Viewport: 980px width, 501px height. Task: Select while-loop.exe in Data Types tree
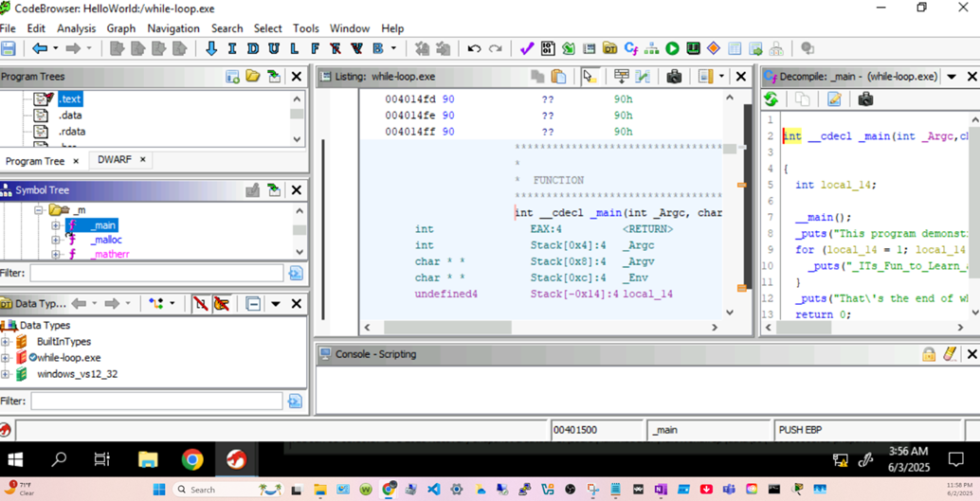coord(69,358)
